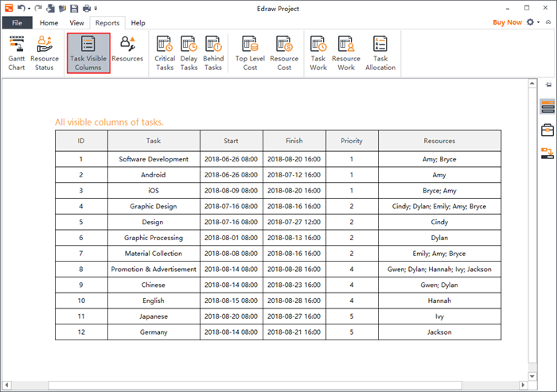Click finish date 2018-07-12 16:00

(x=294, y=175)
